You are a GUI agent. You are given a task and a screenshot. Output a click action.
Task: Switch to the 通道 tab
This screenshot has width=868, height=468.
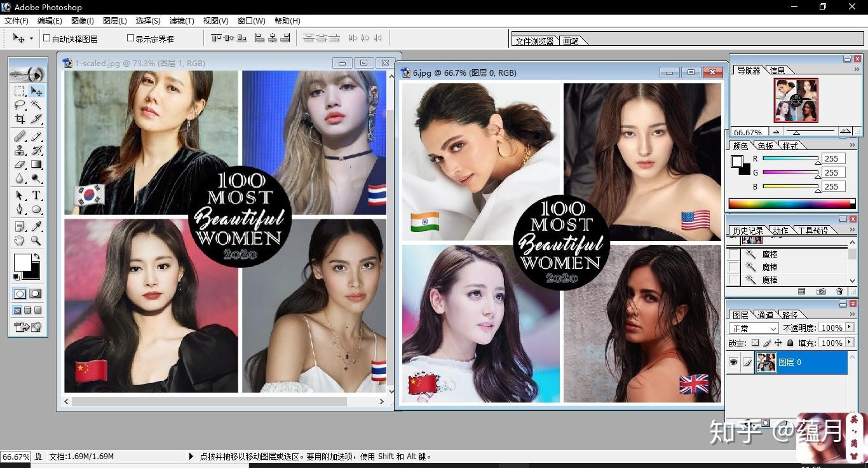765,315
